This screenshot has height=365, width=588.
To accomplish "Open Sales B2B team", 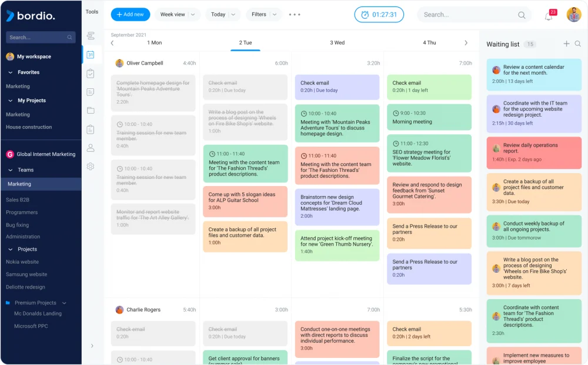I will [18, 200].
